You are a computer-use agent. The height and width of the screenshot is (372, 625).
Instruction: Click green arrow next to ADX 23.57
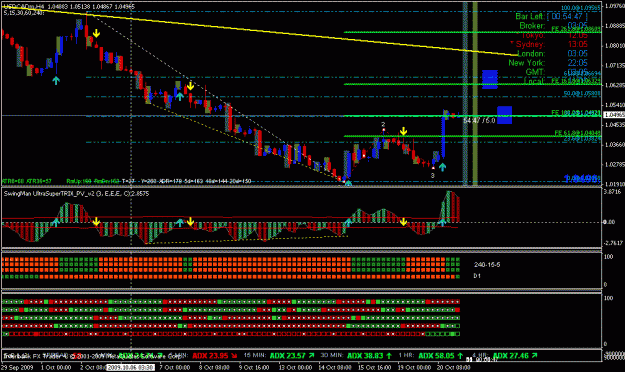click(x=311, y=355)
